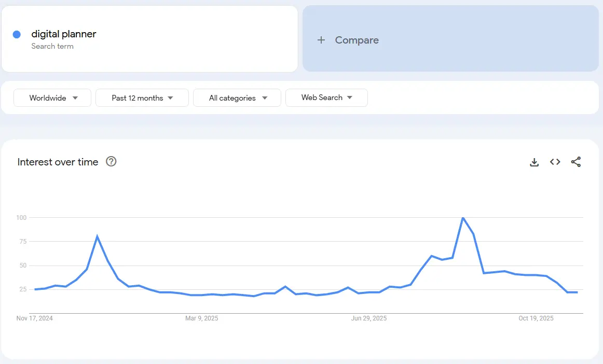Select the Jun 29, 2025 date label
Viewport: 603px width, 364px height.
369,318
